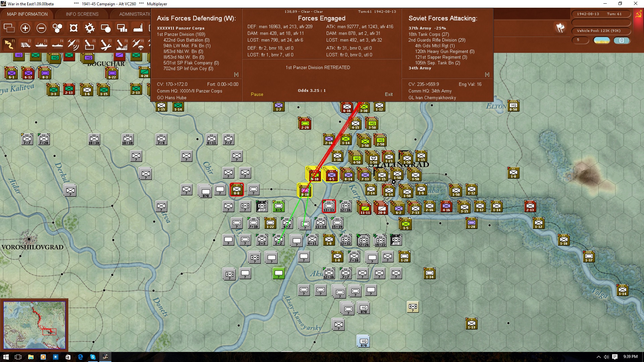Select the German HQ 0?0 unit at bottom
This screenshot has width=644, height=362.
pos(364,341)
